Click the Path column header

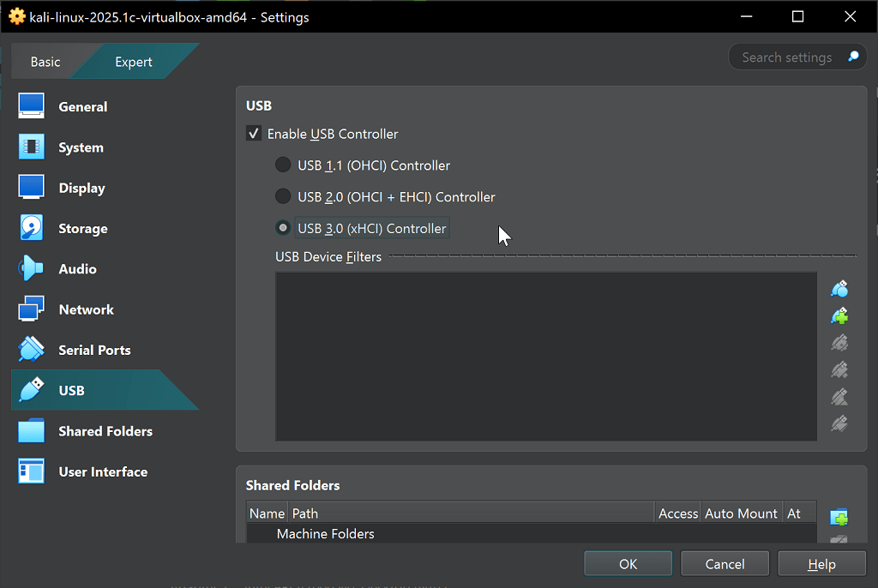click(472, 513)
